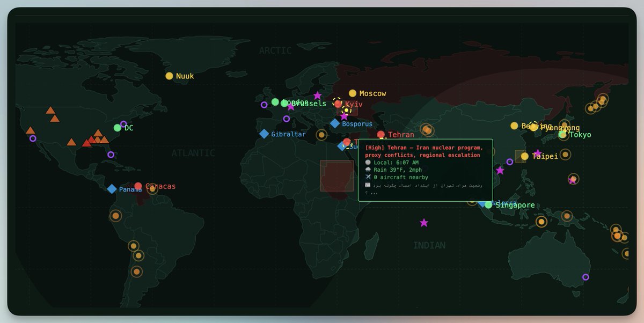The width and height of the screenshot is (644, 323).
Task: Select the purple ring in the Caribbean
Action: click(111, 155)
